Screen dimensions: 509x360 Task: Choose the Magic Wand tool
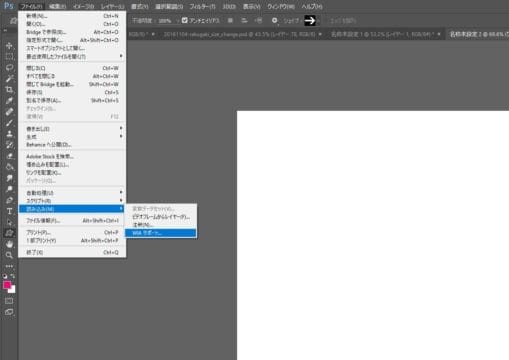pyautogui.click(x=9, y=79)
